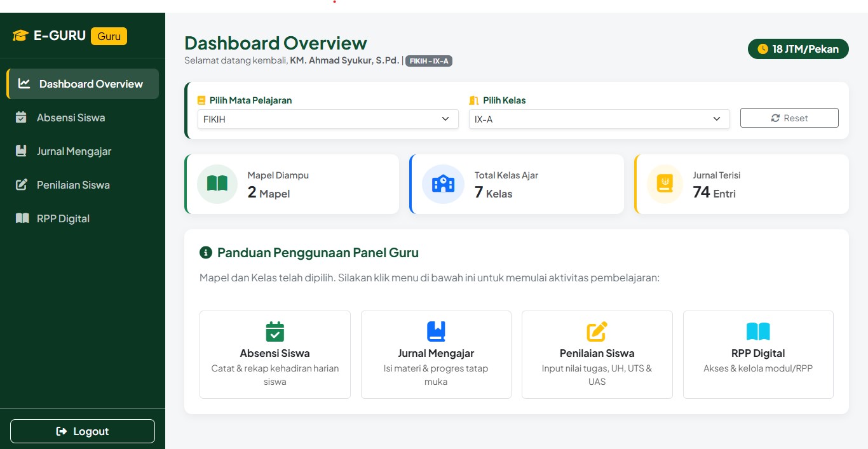Click the Dashboard Overview page heading
Image resolution: width=868 pixels, height=449 pixels.
tap(276, 43)
